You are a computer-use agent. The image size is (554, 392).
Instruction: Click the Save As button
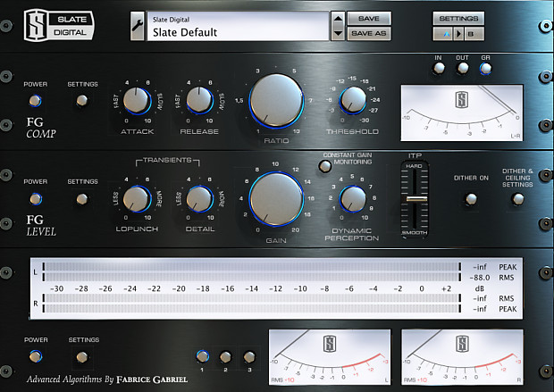(x=369, y=34)
